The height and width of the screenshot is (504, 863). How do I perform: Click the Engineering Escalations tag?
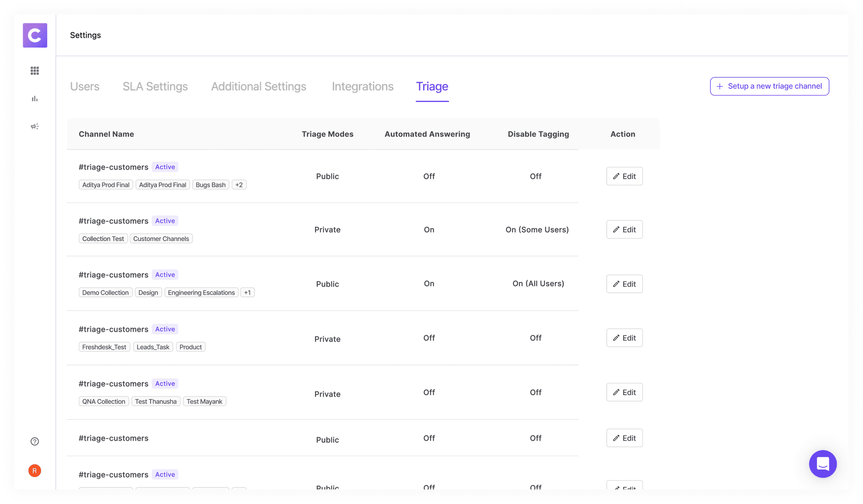201,292
